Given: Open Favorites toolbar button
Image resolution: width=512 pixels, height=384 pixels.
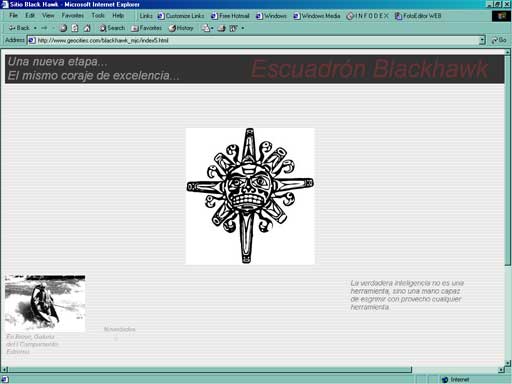Looking at the screenshot, I should pyautogui.click(x=147, y=28).
